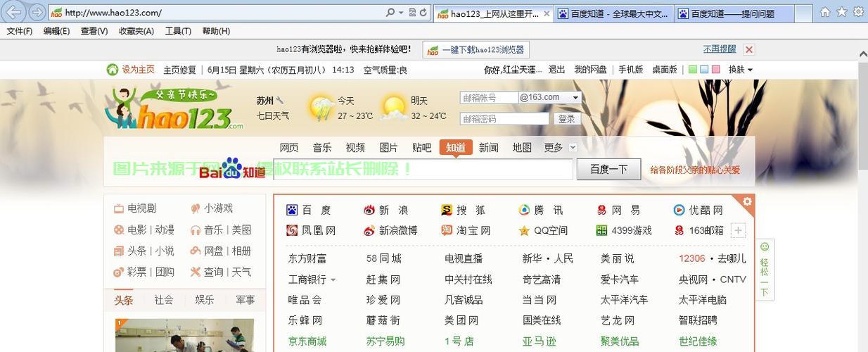Image resolution: width=868 pixels, height=352 pixels.
Task: Go back with the browser Back arrow
Action: coord(14,12)
